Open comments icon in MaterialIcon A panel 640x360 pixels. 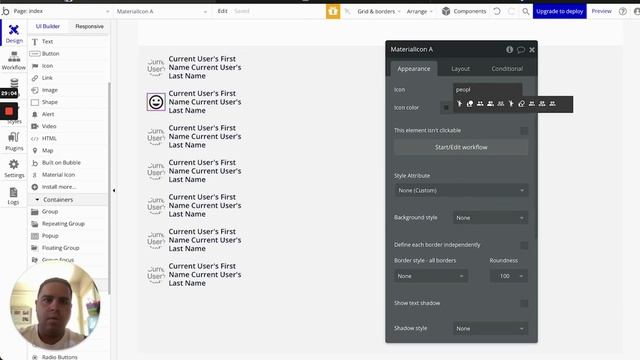[521, 49]
